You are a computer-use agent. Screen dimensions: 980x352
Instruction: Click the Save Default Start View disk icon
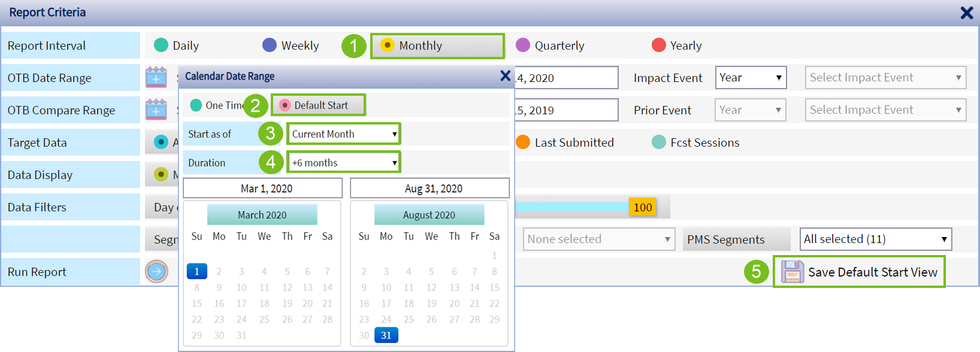792,272
